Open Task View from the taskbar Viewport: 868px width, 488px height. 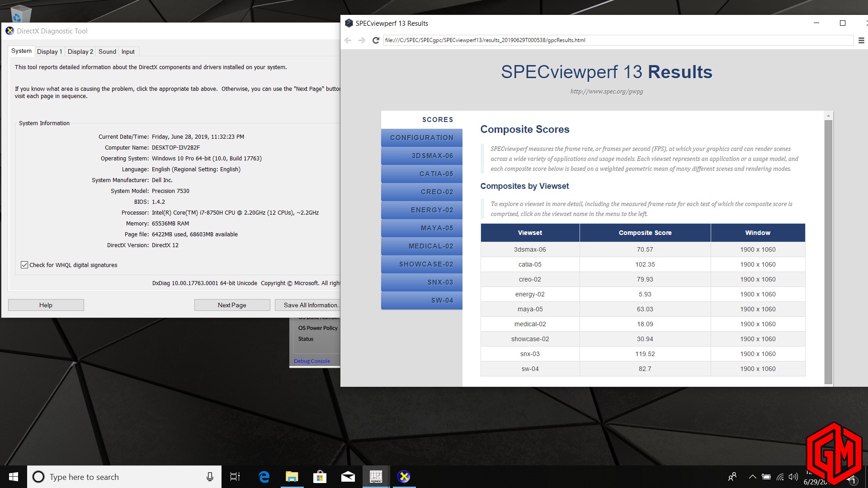pos(235,477)
